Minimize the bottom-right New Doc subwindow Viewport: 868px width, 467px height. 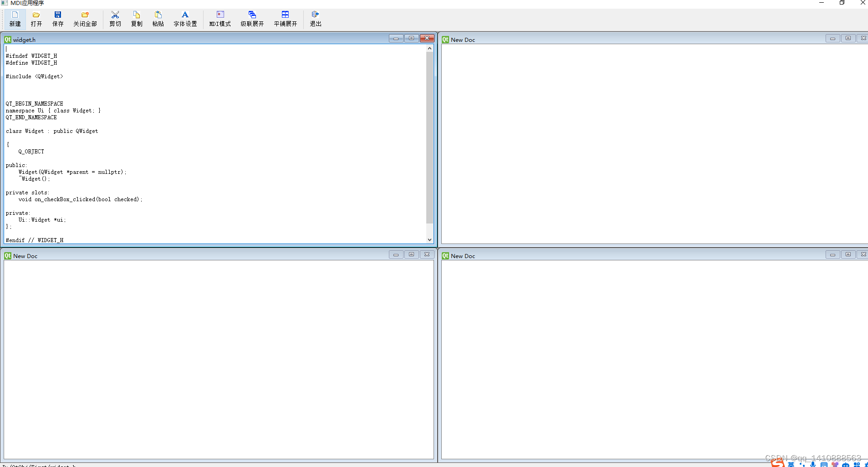pos(832,254)
